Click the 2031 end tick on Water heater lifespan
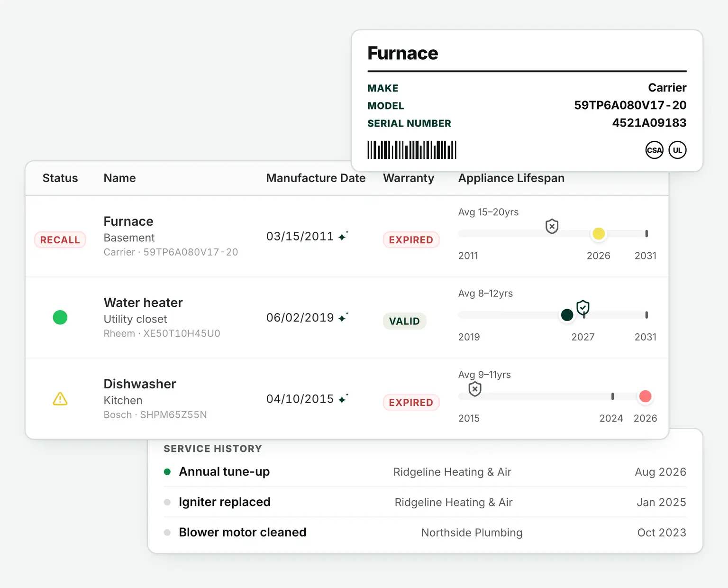 tap(646, 315)
